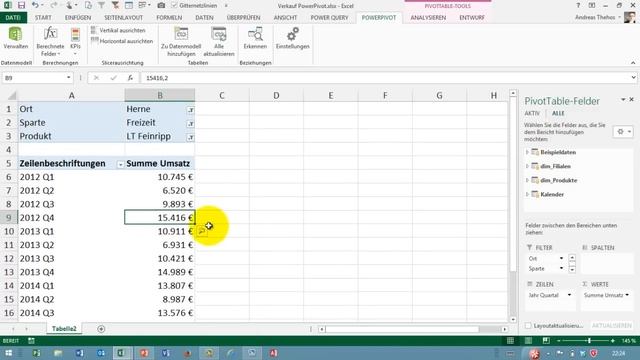640x360 pixels.
Task: Click Horizontal ausrichten for slicers
Action: point(122,41)
